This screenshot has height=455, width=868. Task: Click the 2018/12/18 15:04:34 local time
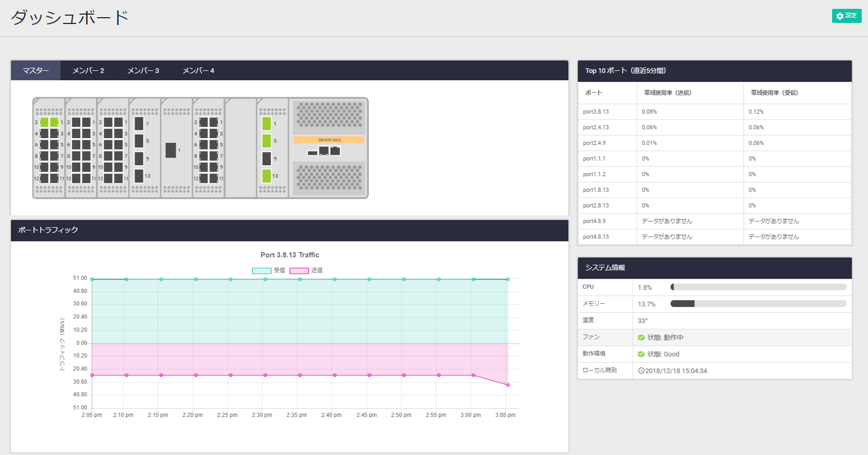pyautogui.click(x=676, y=371)
